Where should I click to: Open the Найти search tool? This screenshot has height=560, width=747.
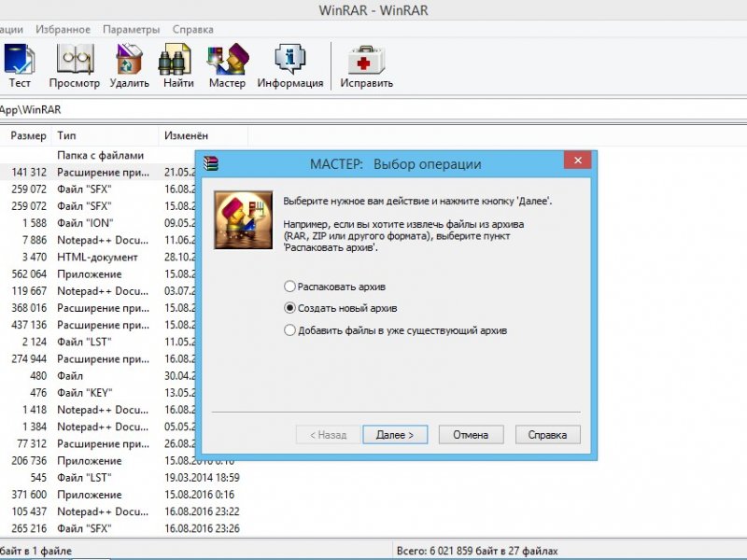pyautogui.click(x=178, y=66)
